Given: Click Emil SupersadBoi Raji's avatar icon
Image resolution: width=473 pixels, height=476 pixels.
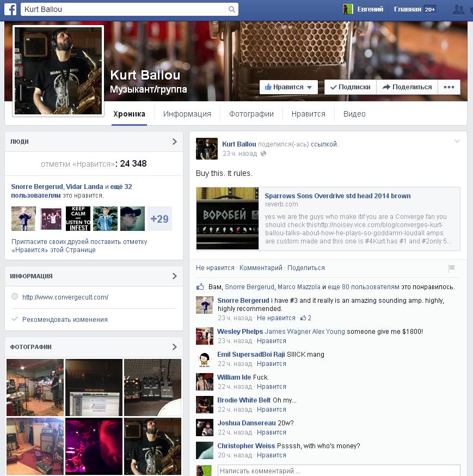Looking at the screenshot, I should coord(204,359).
